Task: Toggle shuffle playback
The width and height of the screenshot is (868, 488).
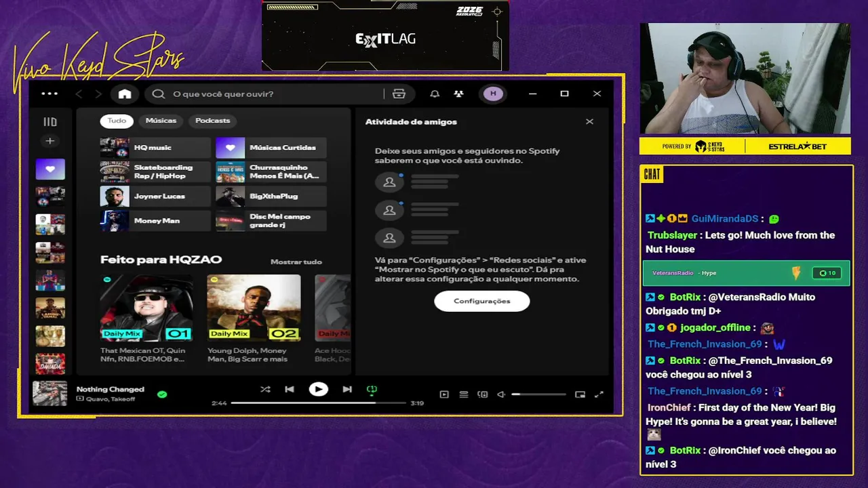Action: pyautogui.click(x=265, y=389)
